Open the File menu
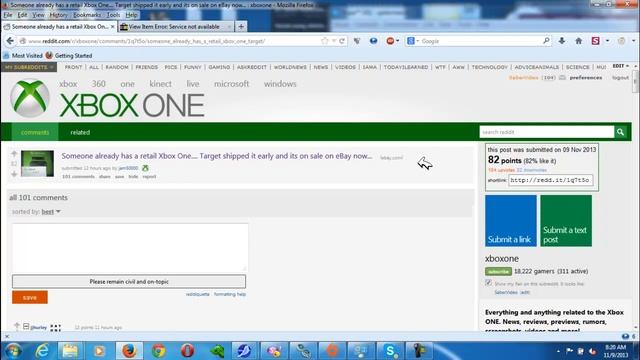640x360 pixels. tap(8, 15)
